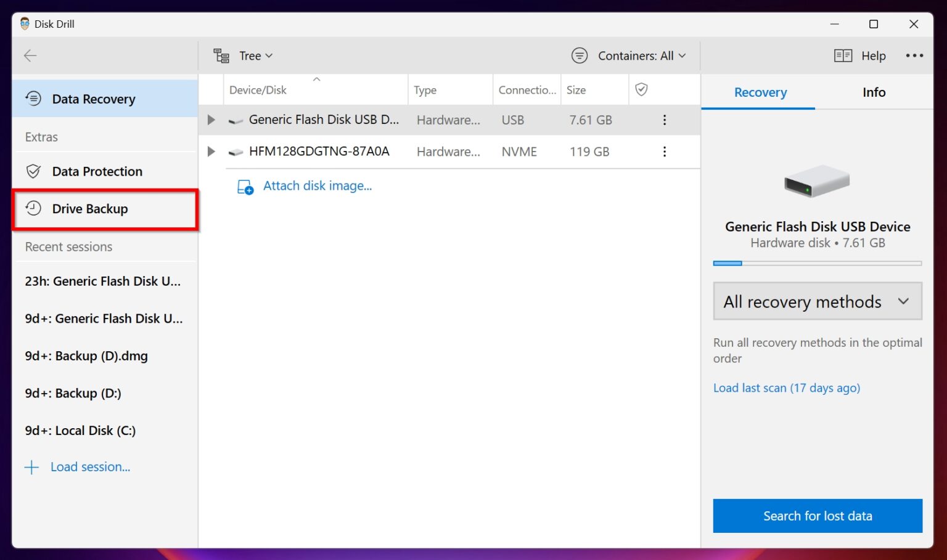Click the back arrow to return

point(30,55)
